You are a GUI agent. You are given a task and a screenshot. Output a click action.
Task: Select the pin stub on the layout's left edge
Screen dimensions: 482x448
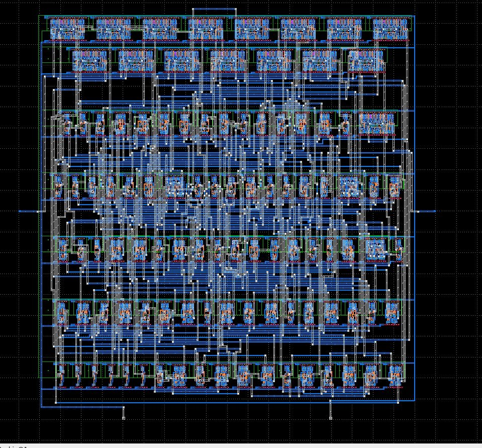[29, 211]
